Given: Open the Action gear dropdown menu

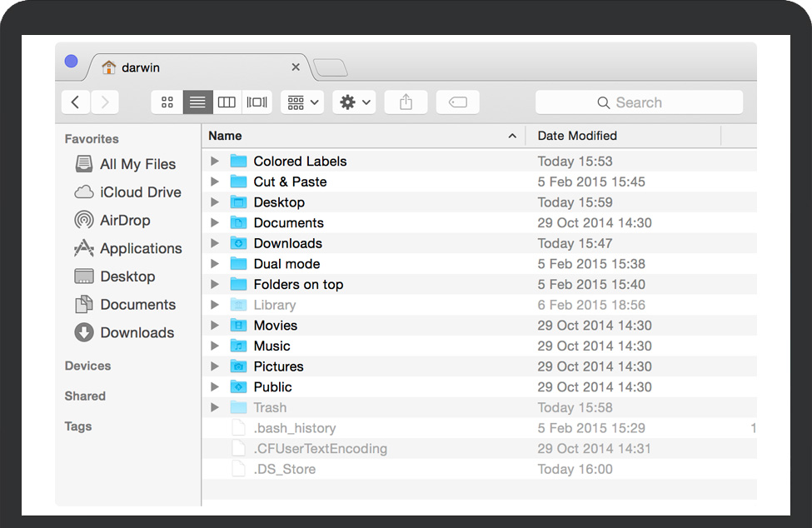Looking at the screenshot, I should 354,102.
